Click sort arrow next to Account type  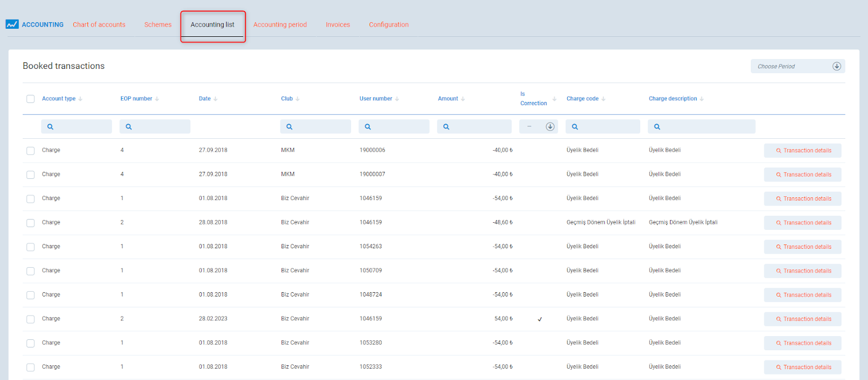tap(80, 99)
